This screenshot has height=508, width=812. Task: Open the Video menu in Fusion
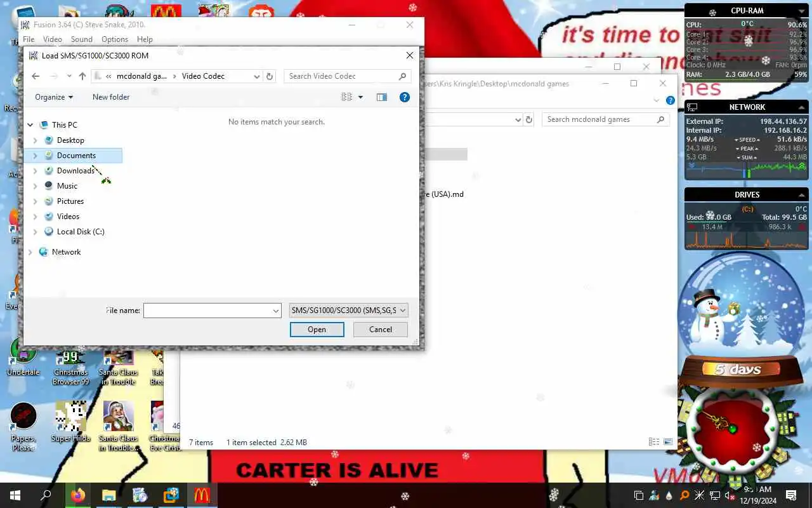pos(53,39)
